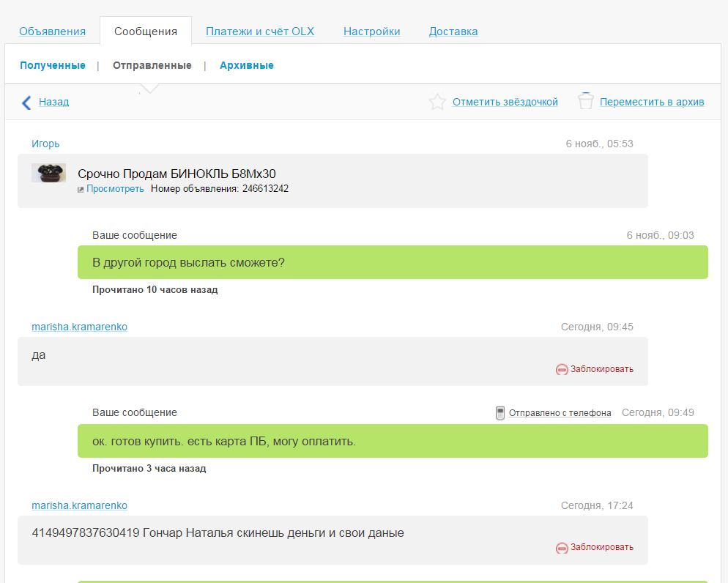Open Платежи и счёт OLX tab

(260, 31)
